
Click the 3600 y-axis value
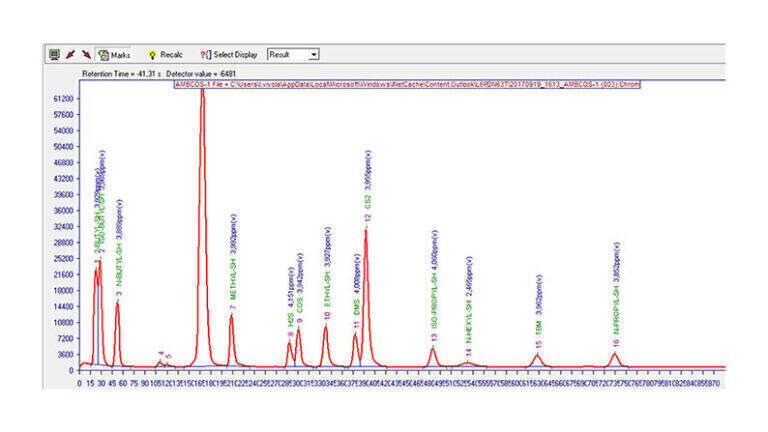pos(65,355)
